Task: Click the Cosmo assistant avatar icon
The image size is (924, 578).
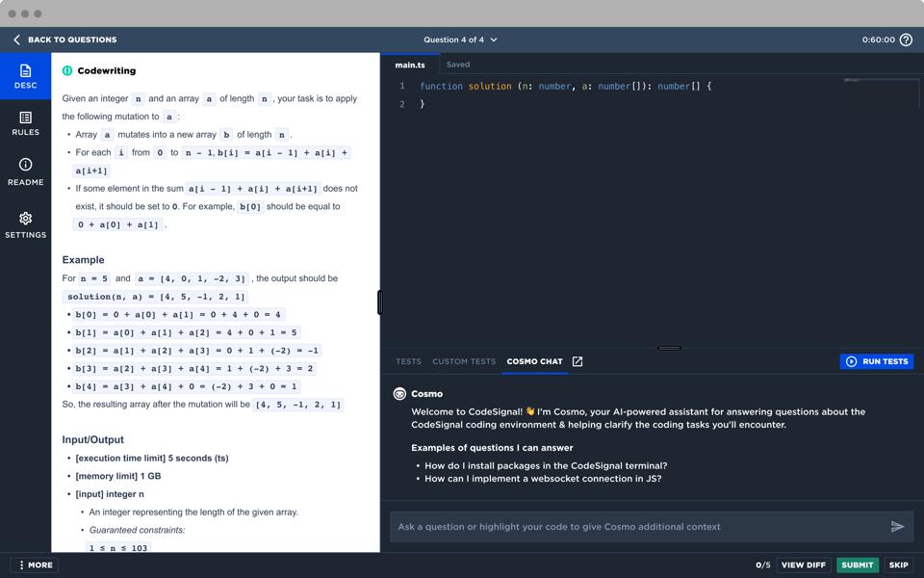Action: (x=398, y=392)
